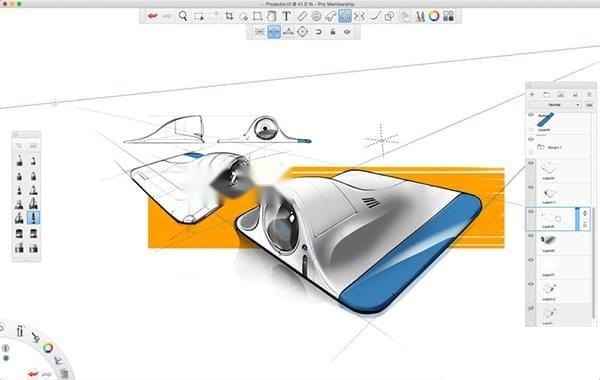
Task: Toggle perspective horizon visibility eye
Action: click(347, 32)
